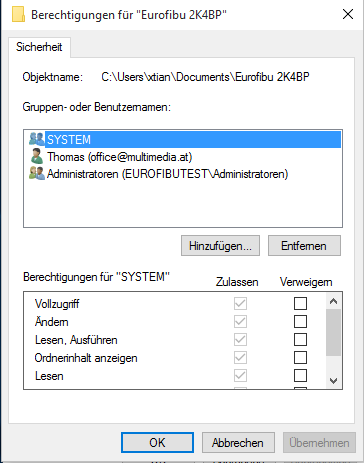364x463 pixels.
Task: Check Verweigern for Lesen, Ausführen
Action: 300,340
